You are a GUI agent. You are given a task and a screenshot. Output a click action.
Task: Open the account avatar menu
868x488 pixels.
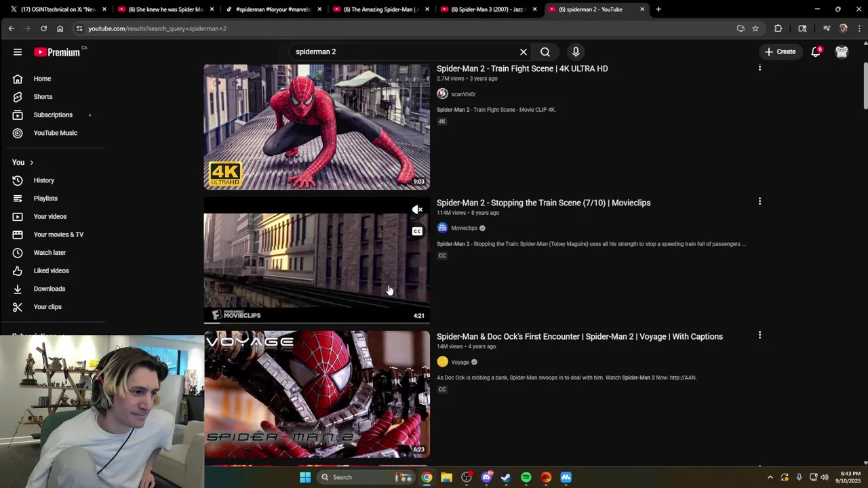[x=842, y=52]
